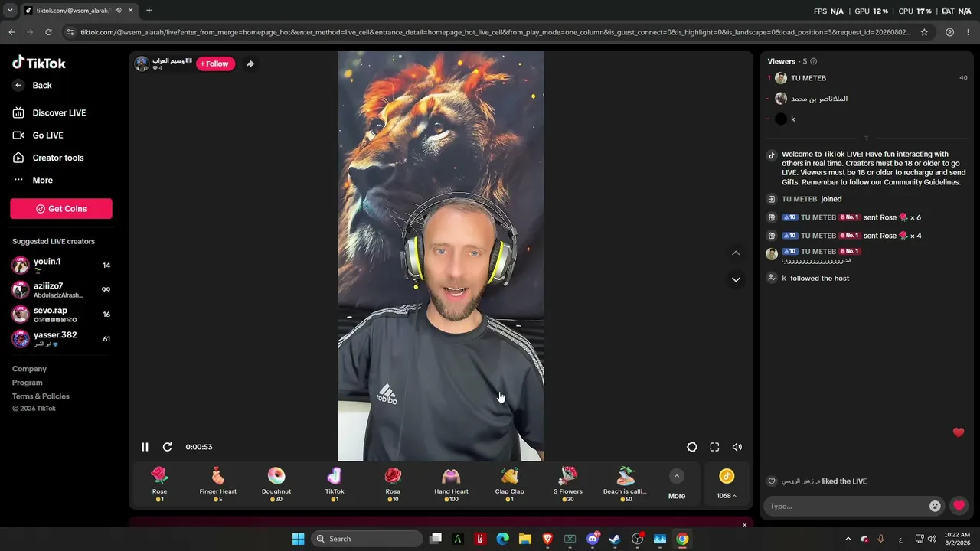Viewport: 980px width, 551px height.
Task: Open the More sidebar menu
Action: point(33,181)
